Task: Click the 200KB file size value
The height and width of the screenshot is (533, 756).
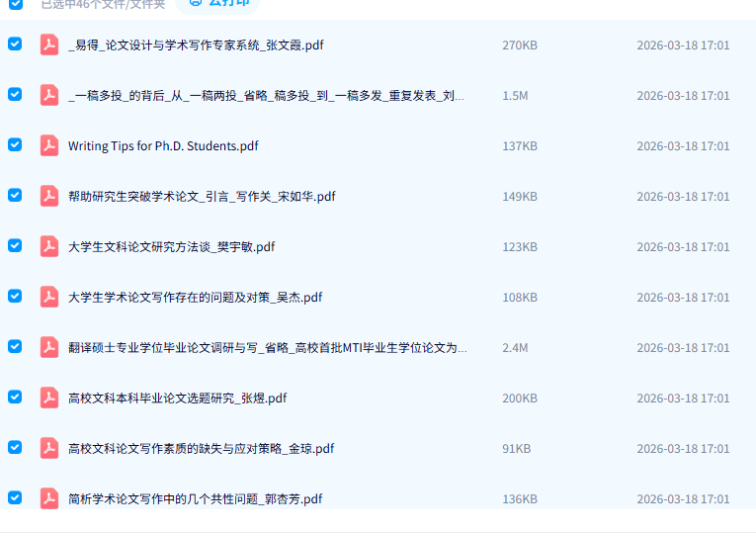Action: [x=520, y=398]
